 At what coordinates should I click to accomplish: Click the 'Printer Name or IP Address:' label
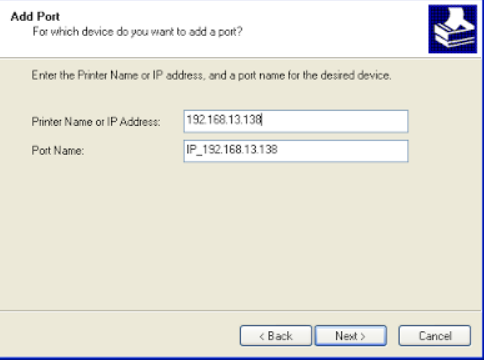pyautogui.click(x=96, y=122)
